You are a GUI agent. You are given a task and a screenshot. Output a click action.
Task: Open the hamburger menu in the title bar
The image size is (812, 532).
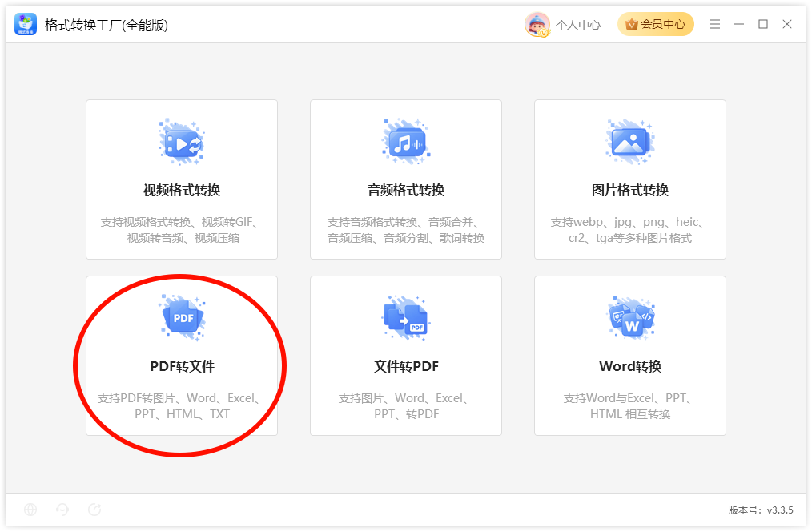pos(715,24)
